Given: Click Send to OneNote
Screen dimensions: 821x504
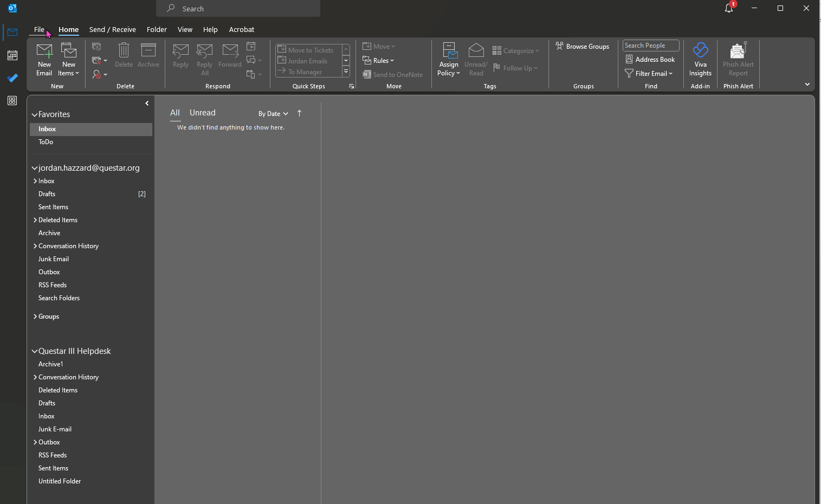Looking at the screenshot, I should (x=393, y=75).
